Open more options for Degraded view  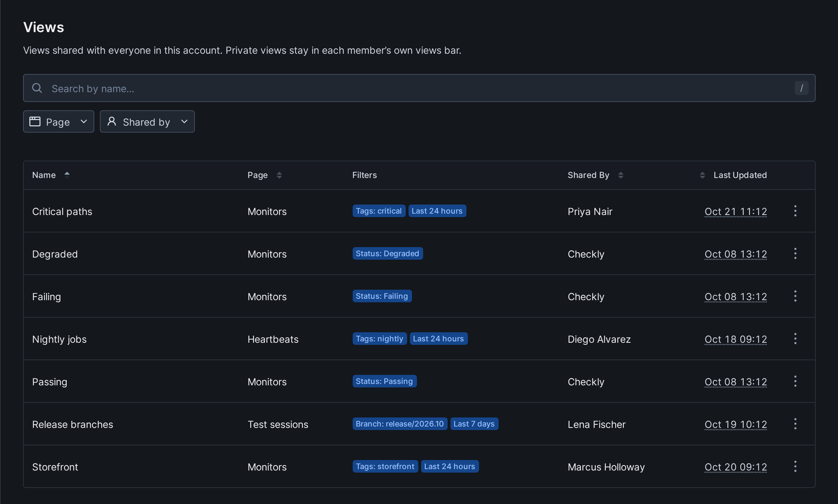(795, 253)
